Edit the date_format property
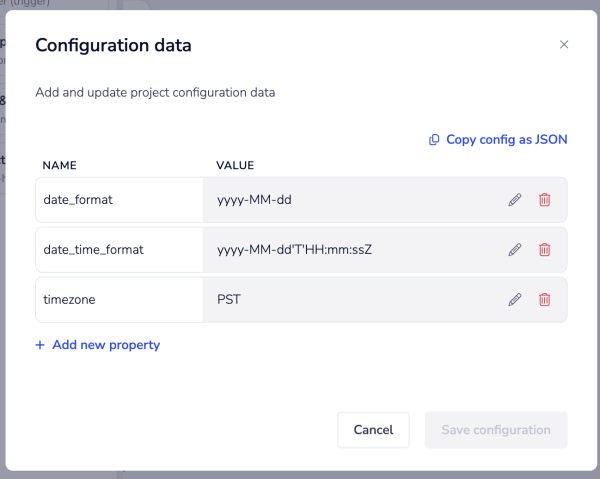600x479 pixels. [x=515, y=199]
